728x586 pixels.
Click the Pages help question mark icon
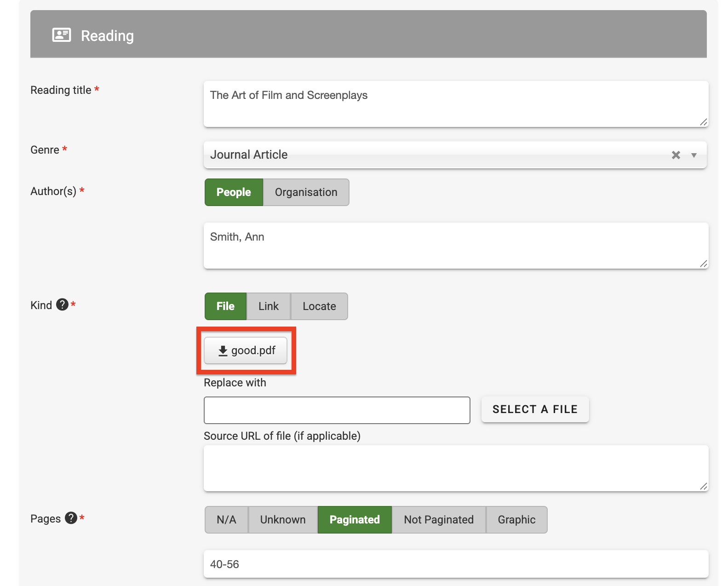pyautogui.click(x=71, y=518)
